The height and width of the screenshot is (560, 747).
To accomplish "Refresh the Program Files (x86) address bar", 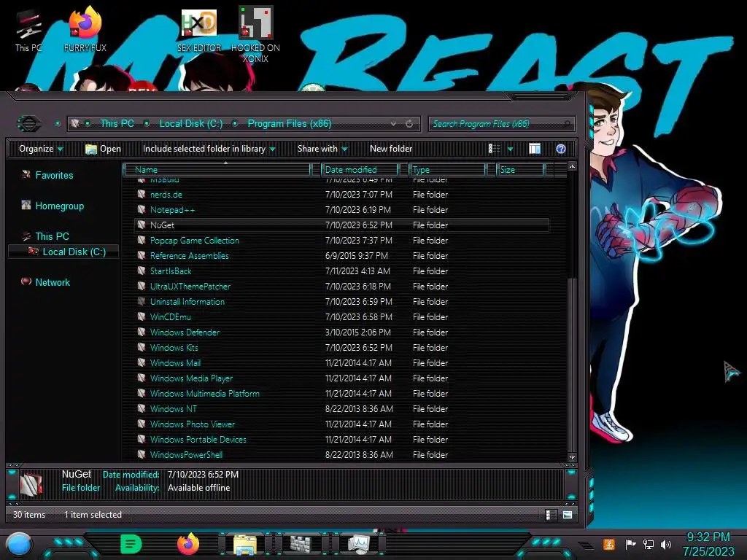I will (x=409, y=124).
